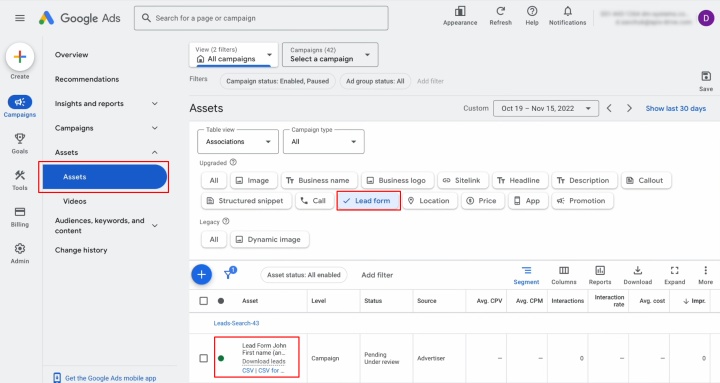Open the Segment tool
720x383 pixels.
(526, 275)
